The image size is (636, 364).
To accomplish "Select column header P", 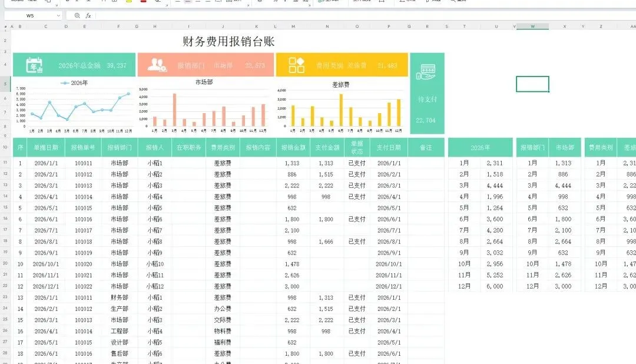I will pyautogui.click(x=389, y=27).
